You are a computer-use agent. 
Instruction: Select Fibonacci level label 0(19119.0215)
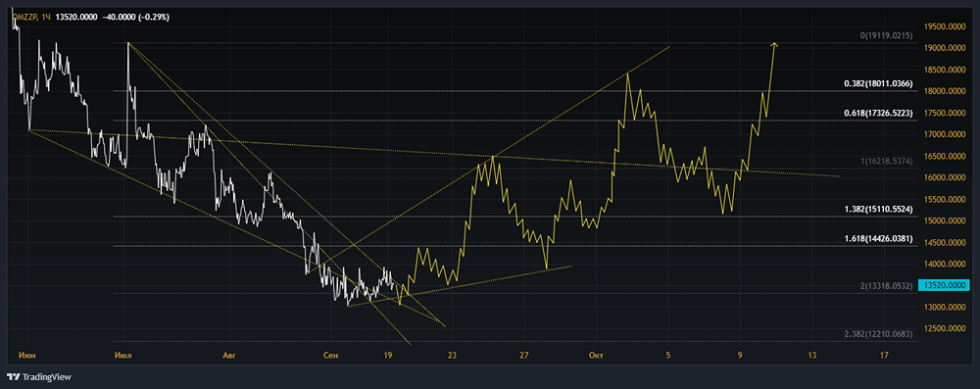click(x=887, y=36)
